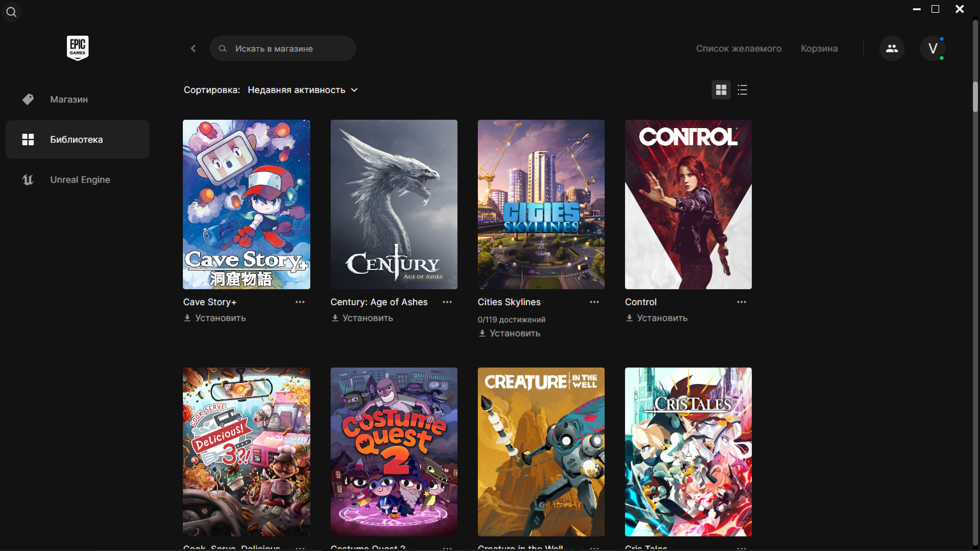This screenshot has width=980, height=551.
Task: Open the Cris Tales cover art
Action: pyautogui.click(x=688, y=452)
